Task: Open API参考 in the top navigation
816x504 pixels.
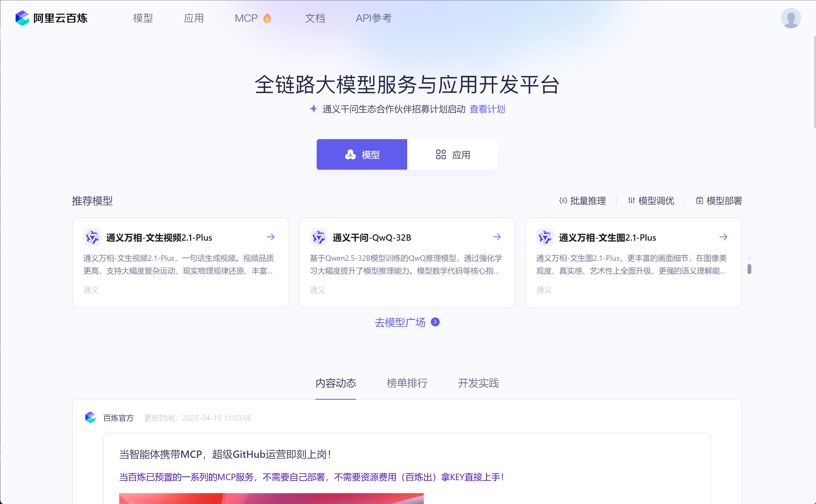Action: point(374,18)
